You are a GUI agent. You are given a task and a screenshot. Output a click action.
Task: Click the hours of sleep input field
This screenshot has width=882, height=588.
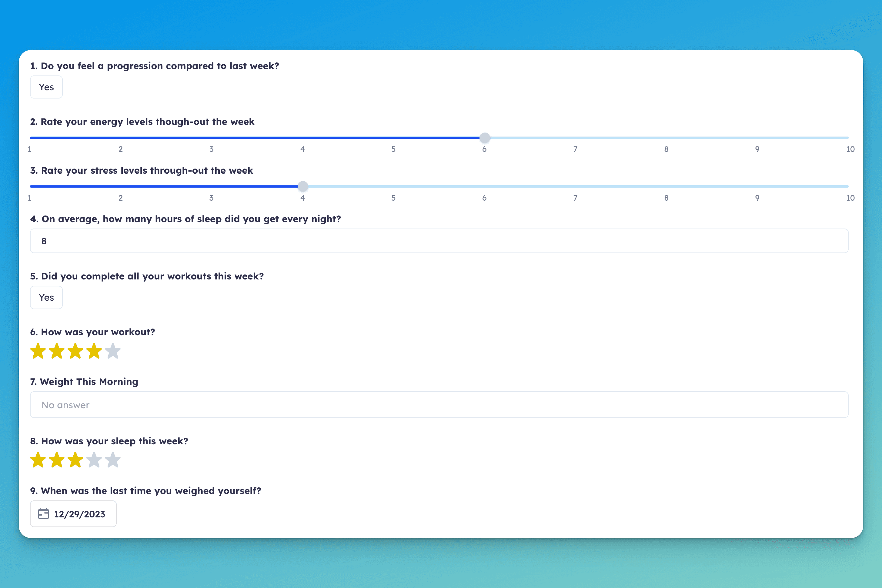click(x=439, y=241)
